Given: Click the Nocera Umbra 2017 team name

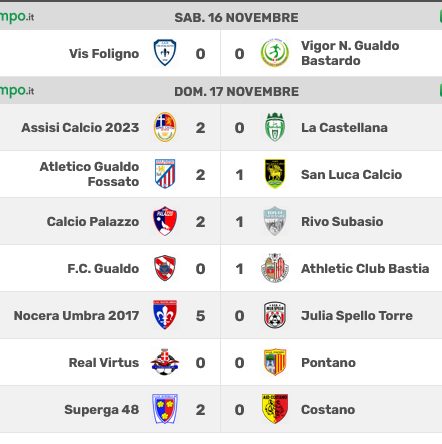Looking at the screenshot, I should tap(76, 315).
